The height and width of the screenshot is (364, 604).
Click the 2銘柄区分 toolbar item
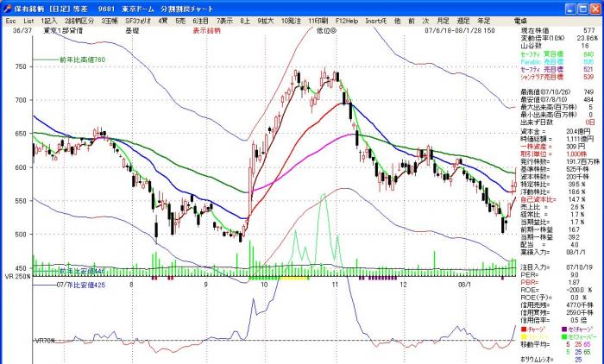pyautogui.click(x=79, y=19)
